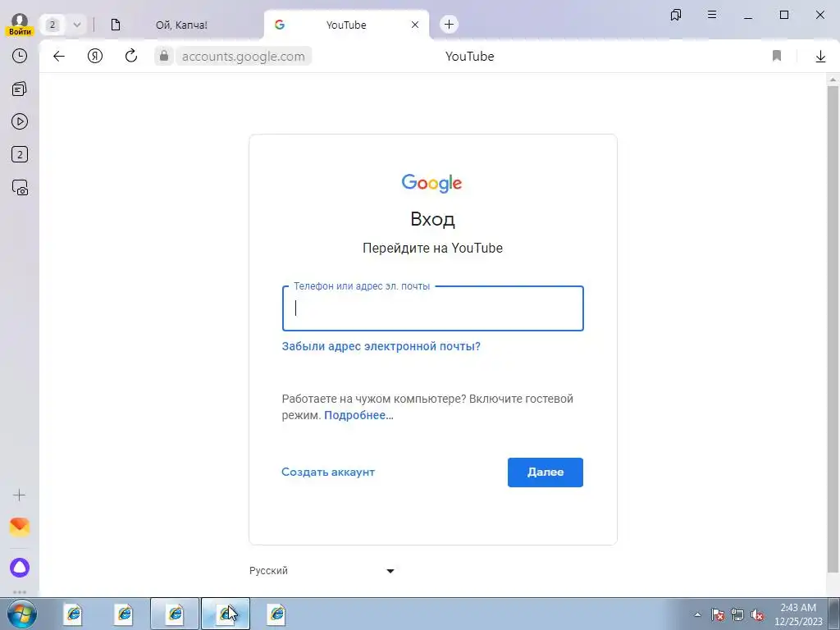Open browsing history in the sidebar
Image resolution: width=840 pixels, height=630 pixels.
20,56
